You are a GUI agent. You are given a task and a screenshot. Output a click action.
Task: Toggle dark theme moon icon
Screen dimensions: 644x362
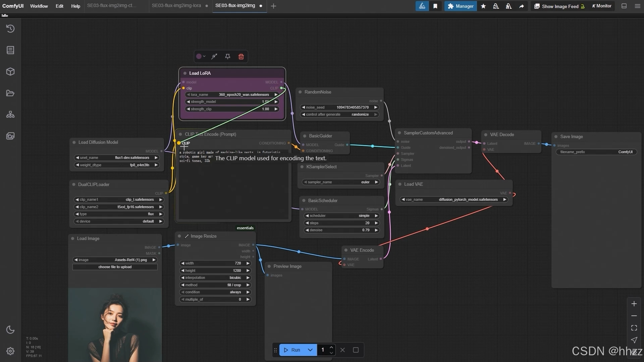(x=10, y=330)
